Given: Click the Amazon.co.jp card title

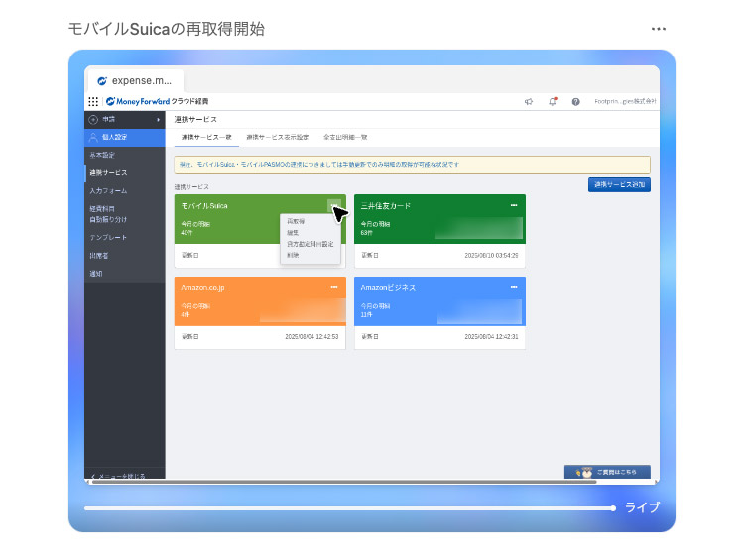Looking at the screenshot, I should pos(202,287).
